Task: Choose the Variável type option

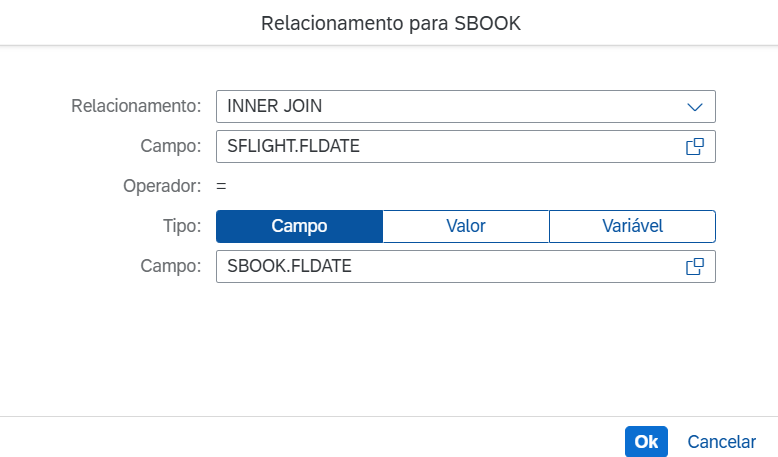Action: tap(632, 226)
